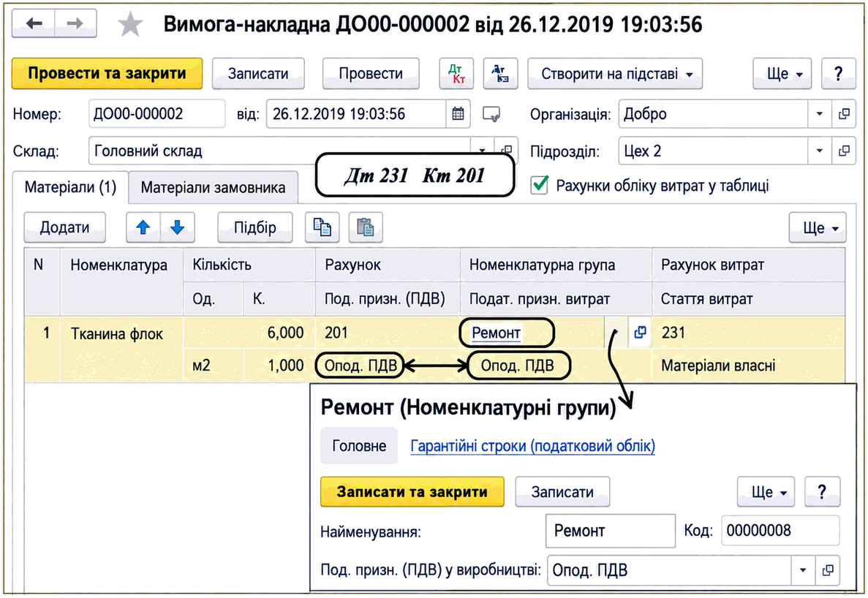Open Ремонт group card via open icon in row

640,333
